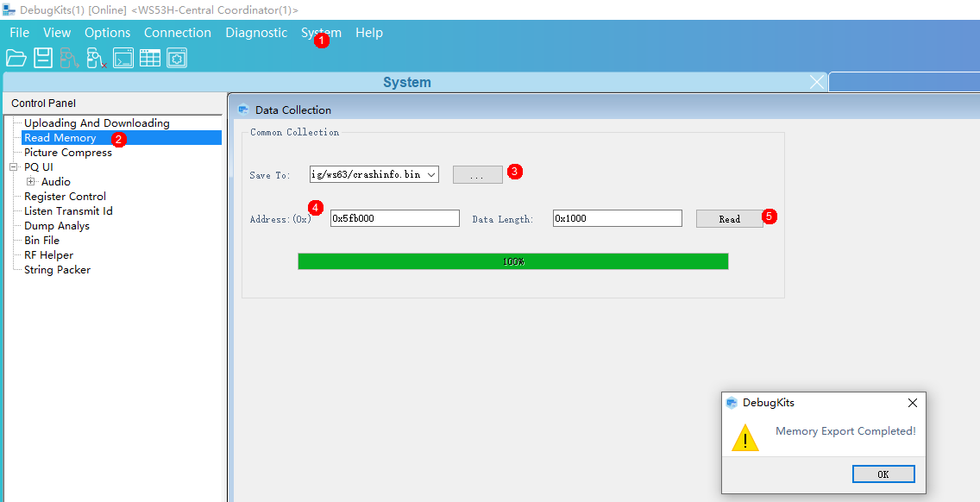Viewport: 980px width, 502px height.
Task: Expand the Audio tree node
Action: click(x=31, y=182)
